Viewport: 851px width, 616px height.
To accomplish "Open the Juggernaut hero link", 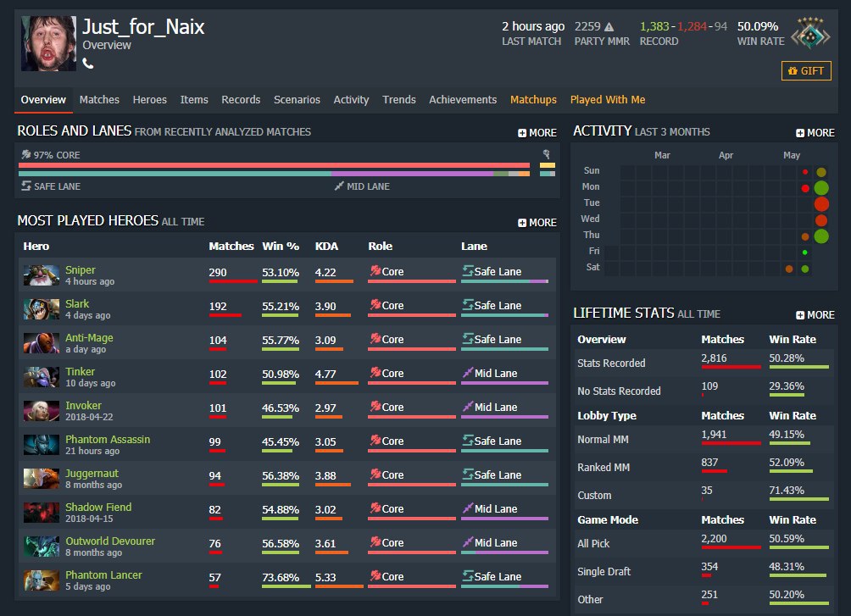I will [92, 474].
